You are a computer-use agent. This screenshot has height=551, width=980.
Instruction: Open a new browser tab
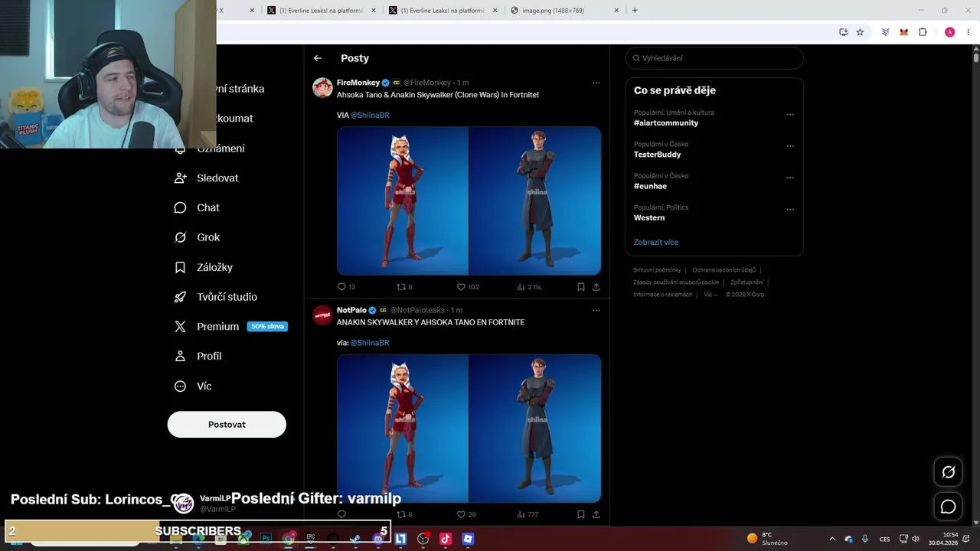tap(635, 11)
